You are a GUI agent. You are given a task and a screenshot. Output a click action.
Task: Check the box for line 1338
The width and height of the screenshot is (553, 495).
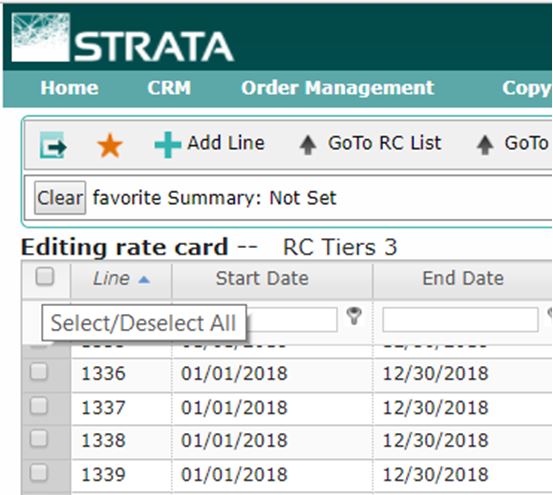click(39, 439)
